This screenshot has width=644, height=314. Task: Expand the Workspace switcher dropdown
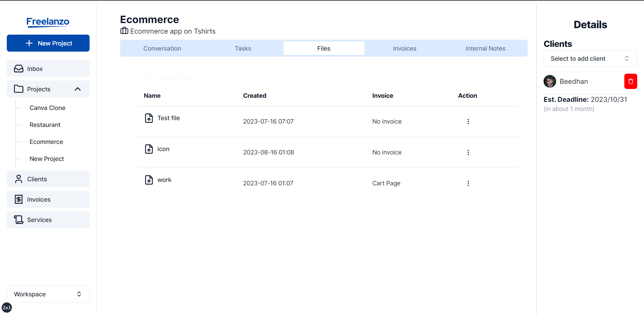(x=48, y=294)
